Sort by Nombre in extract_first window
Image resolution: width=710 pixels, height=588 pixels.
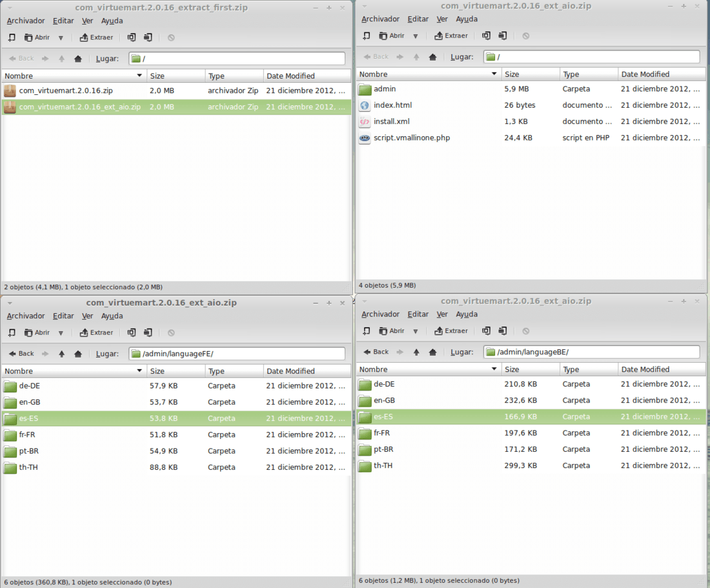click(74, 76)
